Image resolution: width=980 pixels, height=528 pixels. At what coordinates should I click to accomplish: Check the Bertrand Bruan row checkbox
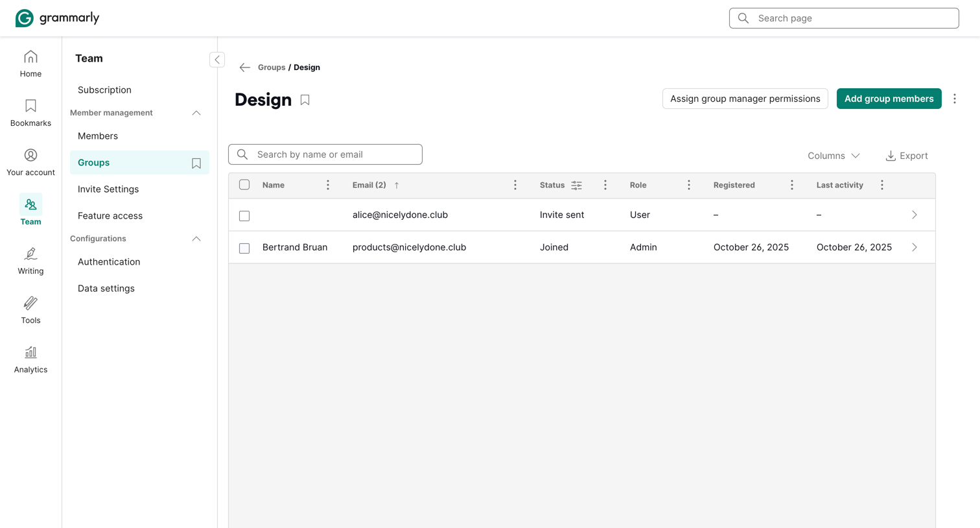244,248
